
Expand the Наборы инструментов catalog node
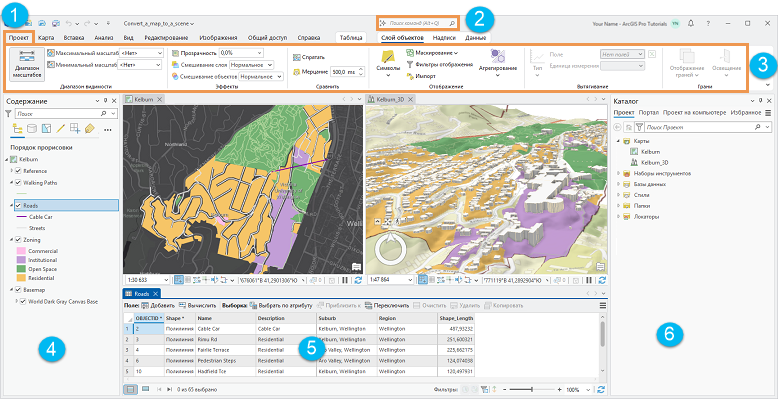[619, 174]
